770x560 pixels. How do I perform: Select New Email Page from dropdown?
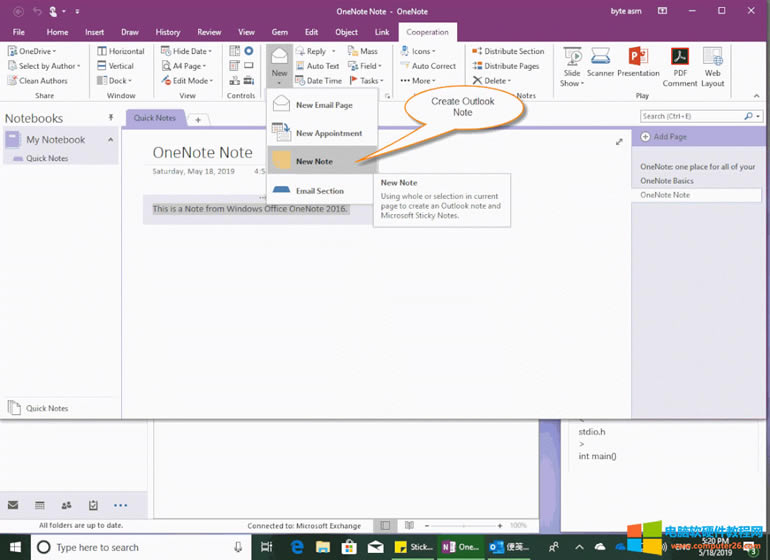tap(323, 105)
